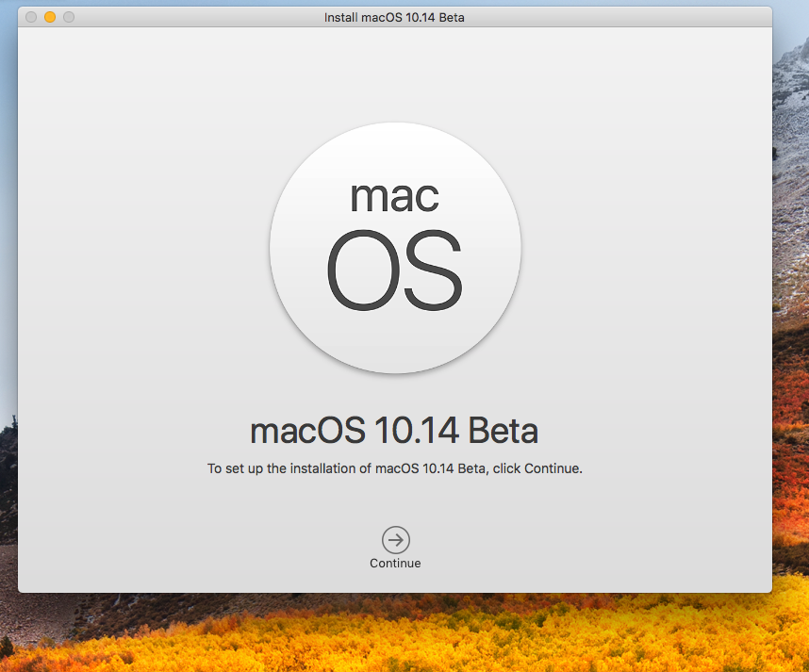Click the disabled gray zoom button
Screen dimensions: 809x672
pos(69,17)
